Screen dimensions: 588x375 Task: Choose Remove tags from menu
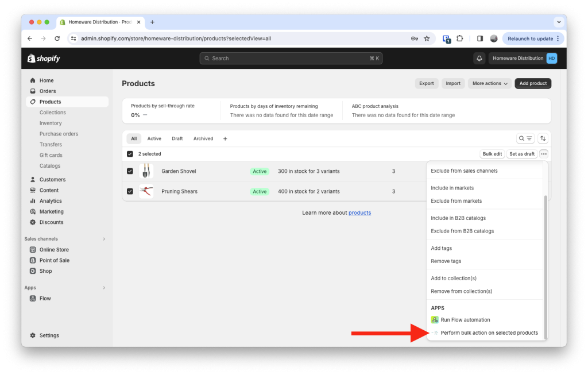pyautogui.click(x=446, y=261)
